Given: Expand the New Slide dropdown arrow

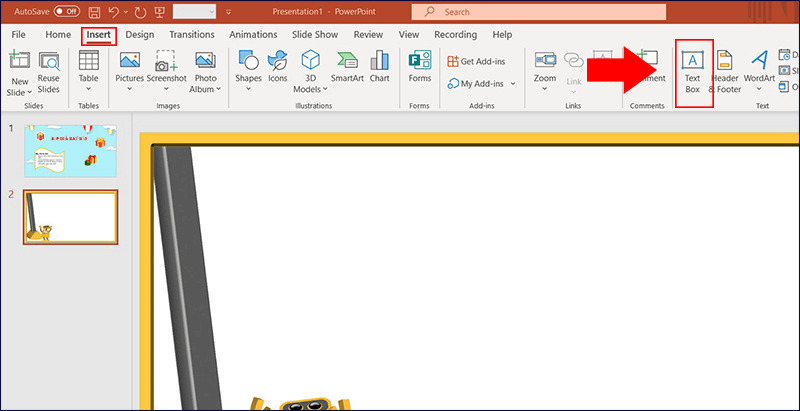Looking at the screenshot, I should (x=29, y=92).
